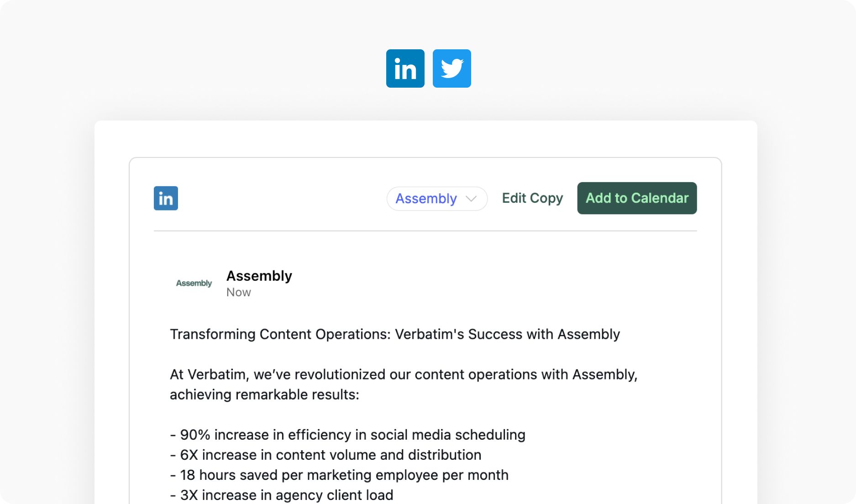Click the Edit Copy button
Image resolution: width=856 pixels, height=504 pixels.
(x=532, y=198)
